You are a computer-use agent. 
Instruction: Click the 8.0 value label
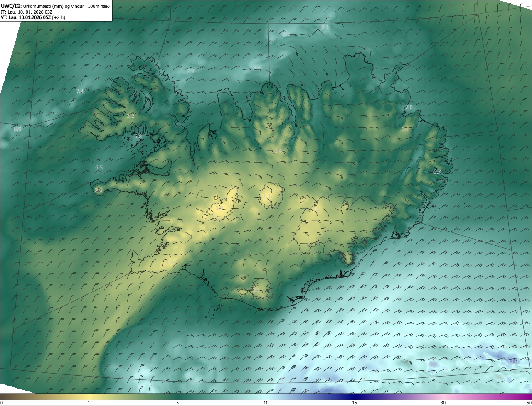(17, 129)
